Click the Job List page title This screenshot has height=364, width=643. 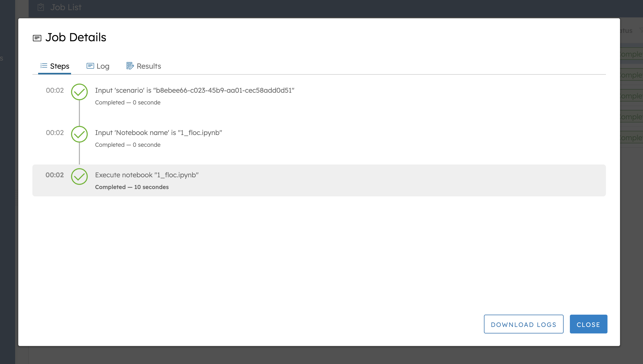[x=66, y=7]
